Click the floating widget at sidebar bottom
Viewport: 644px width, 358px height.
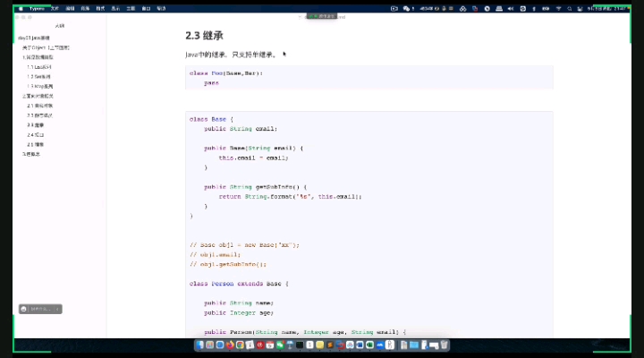point(40,309)
